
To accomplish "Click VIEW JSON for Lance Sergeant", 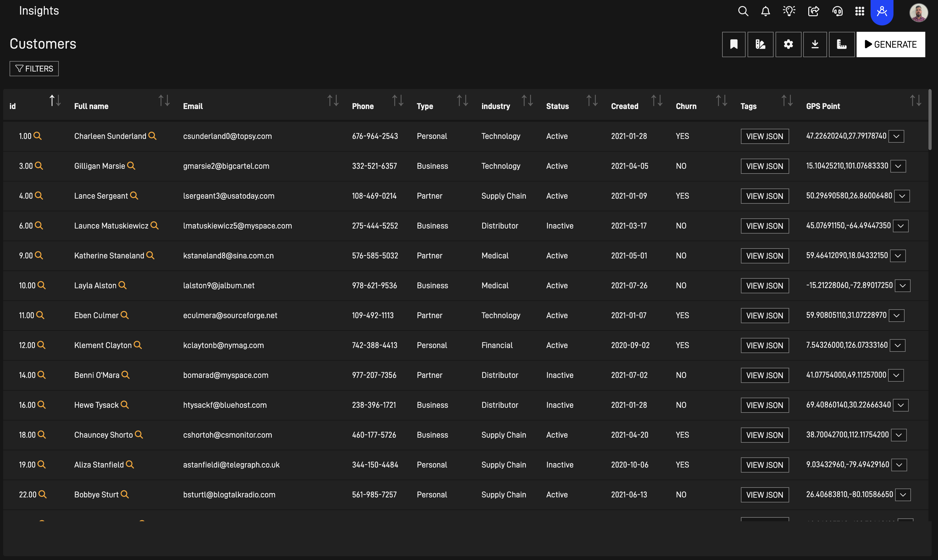I will [764, 196].
